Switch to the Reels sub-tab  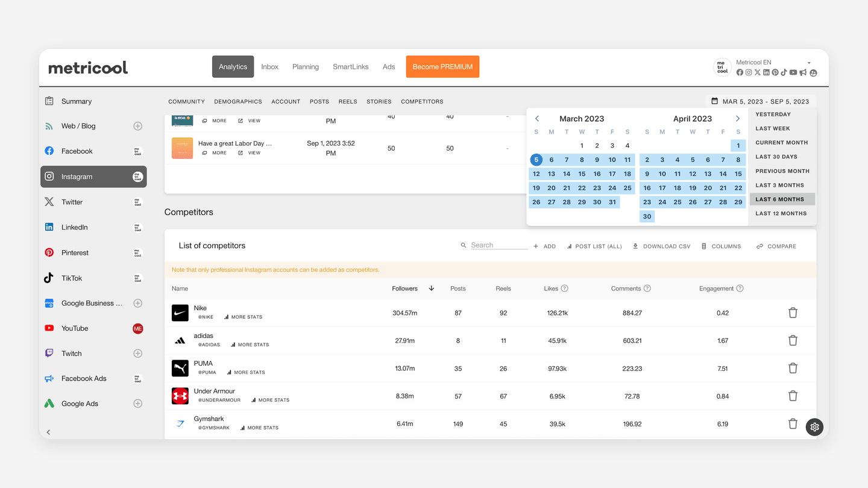[x=348, y=102]
